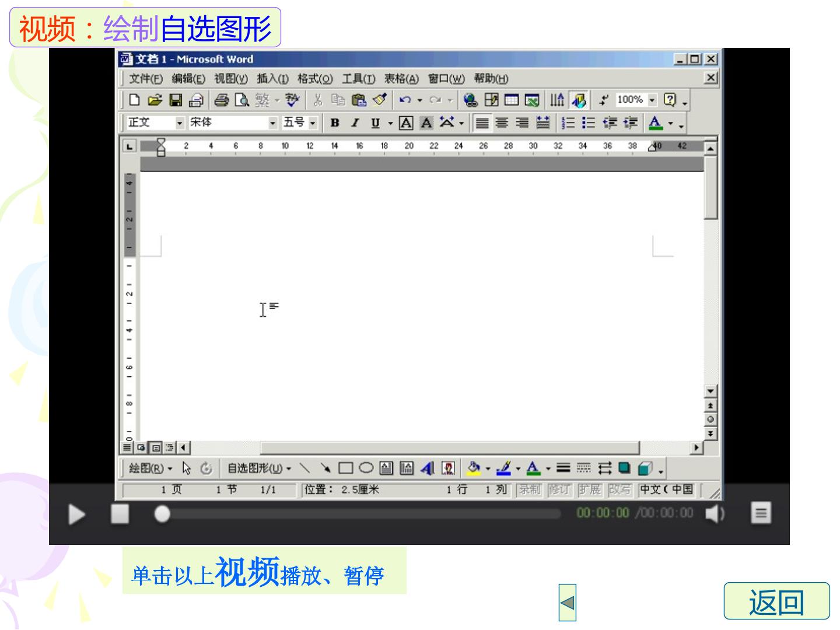This screenshot has width=840, height=630.
Task: Open the video player menu button
Action: point(761,513)
